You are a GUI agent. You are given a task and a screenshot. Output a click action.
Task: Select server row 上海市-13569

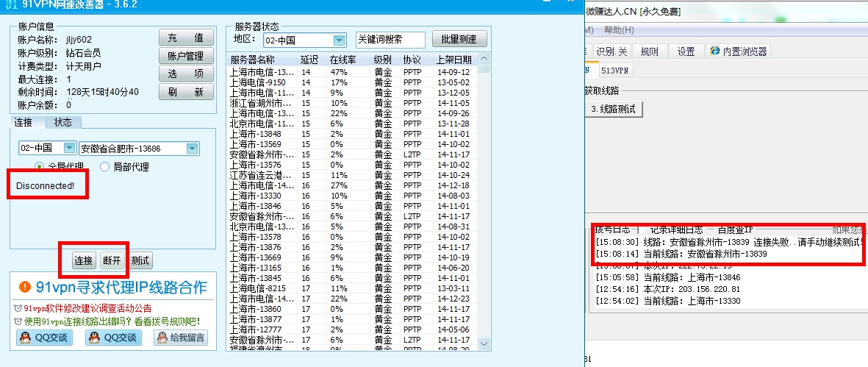352,144
